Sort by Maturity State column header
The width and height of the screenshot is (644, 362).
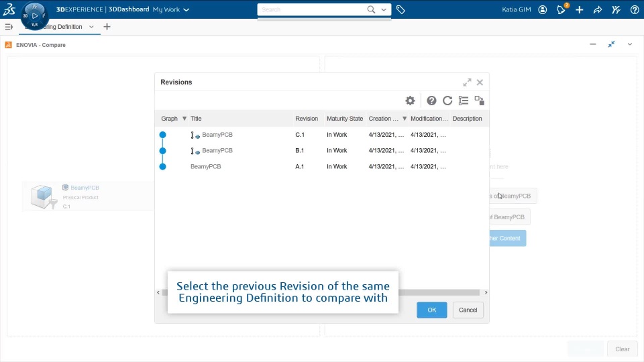pyautogui.click(x=345, y=119)
